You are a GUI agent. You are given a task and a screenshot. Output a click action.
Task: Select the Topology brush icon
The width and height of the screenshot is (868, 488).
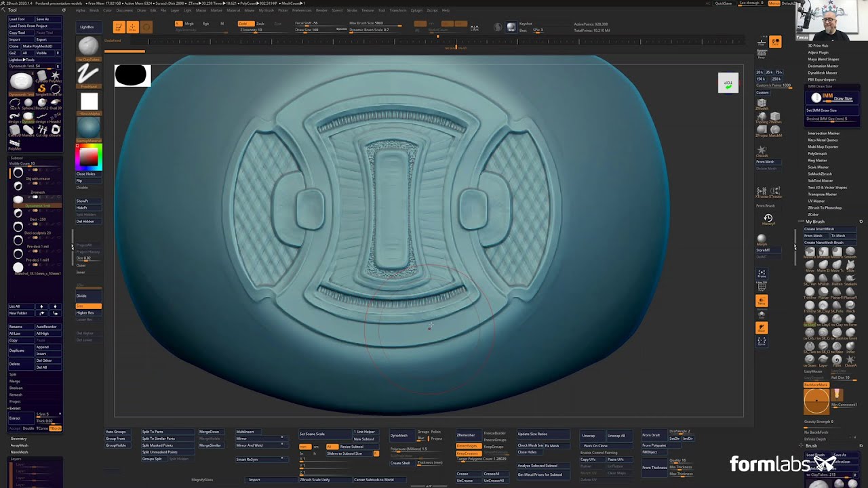point(762,118)
